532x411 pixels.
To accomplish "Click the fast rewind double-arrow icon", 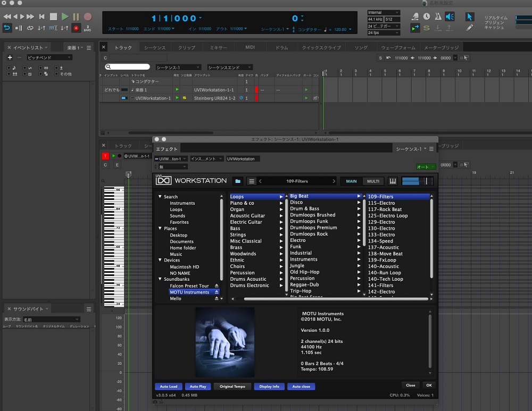I will click(7, 16).
